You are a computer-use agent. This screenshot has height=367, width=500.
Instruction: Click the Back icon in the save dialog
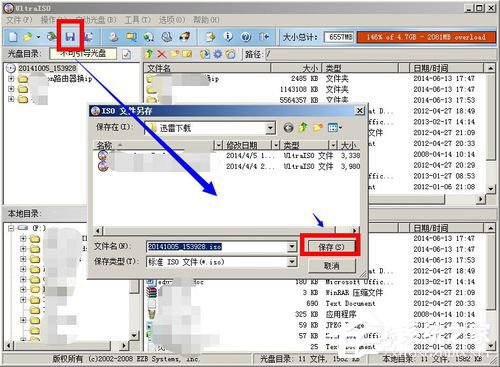[289, 128]
